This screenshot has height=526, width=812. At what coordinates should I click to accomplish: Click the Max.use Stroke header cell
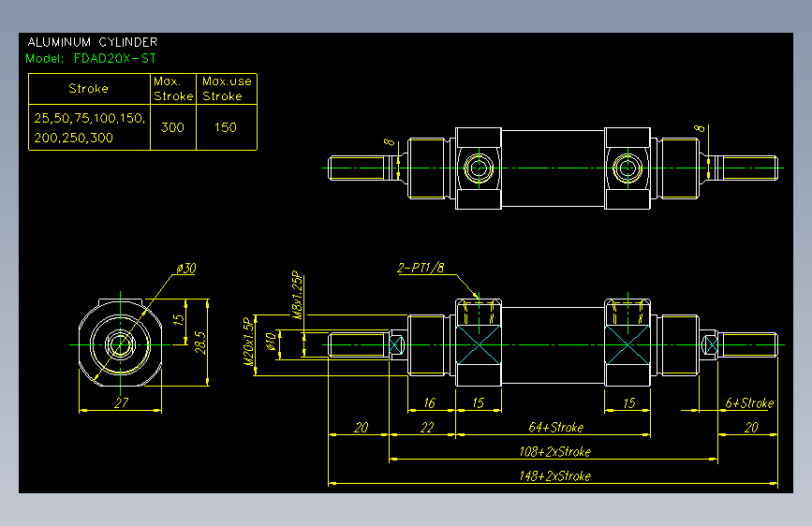[227, 89]
